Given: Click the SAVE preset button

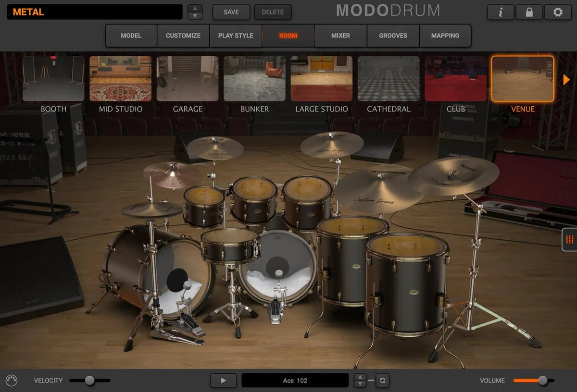Looking at the screenshot, I should [231, 12].
